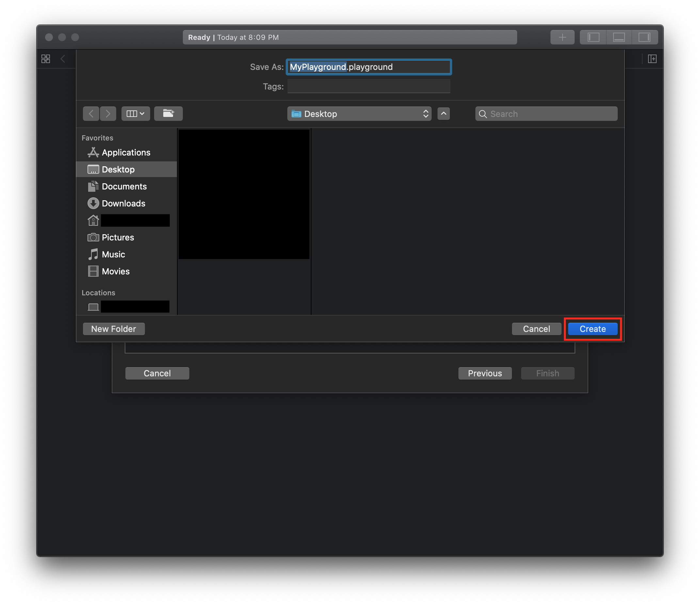Screen dimensions: 700x605
Task: Select Documents in the sidebar
Action: click(x=124, y=187)
